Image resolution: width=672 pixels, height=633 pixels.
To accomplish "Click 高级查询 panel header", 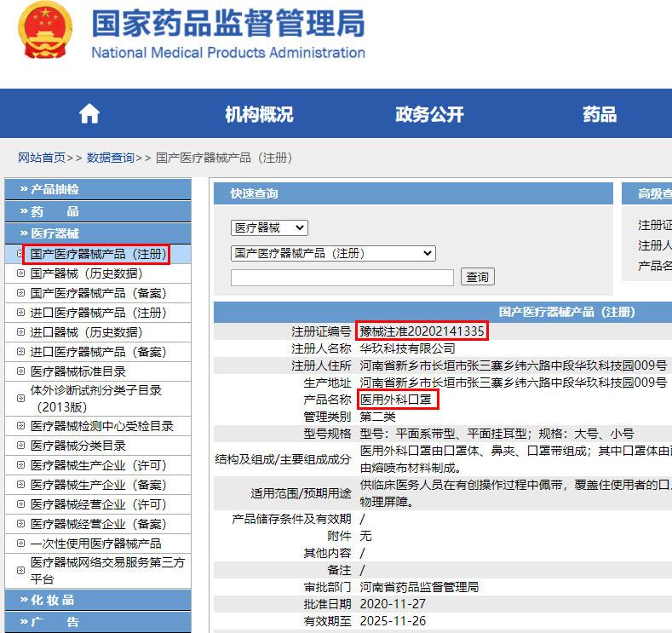I will 646,193.
